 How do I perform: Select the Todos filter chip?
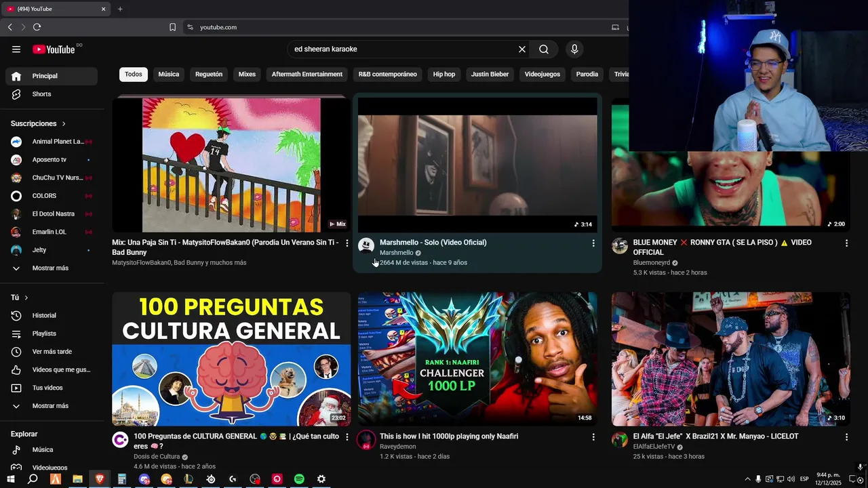click(x=134, y=75)
